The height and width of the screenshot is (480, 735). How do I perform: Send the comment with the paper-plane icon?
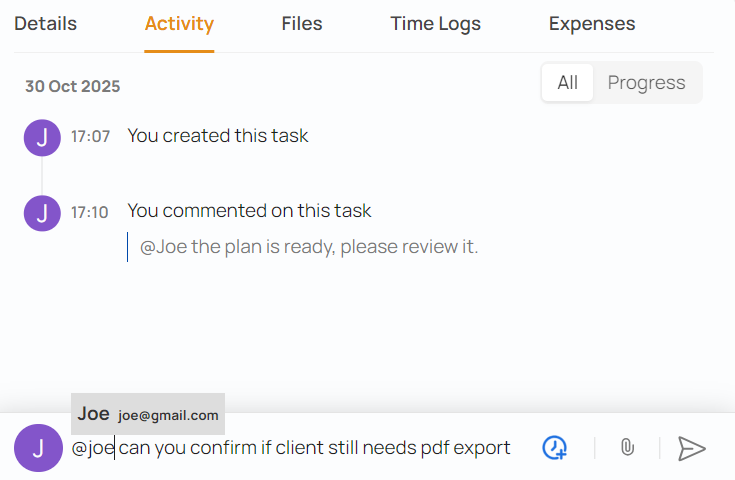click(691, 448)
